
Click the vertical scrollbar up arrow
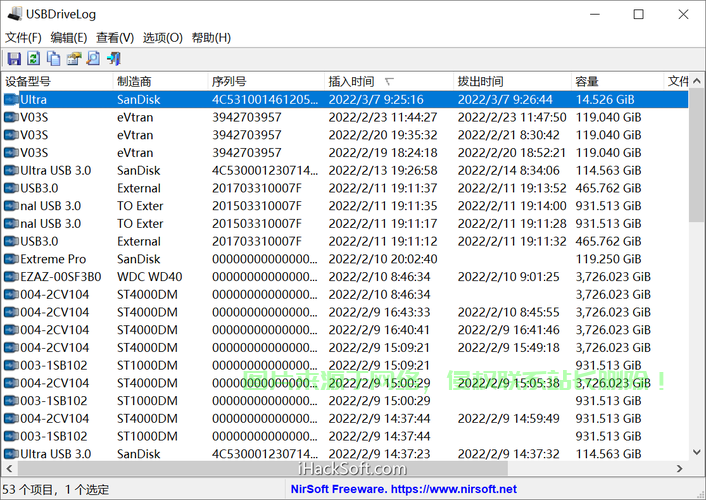[x=697, y=82]
